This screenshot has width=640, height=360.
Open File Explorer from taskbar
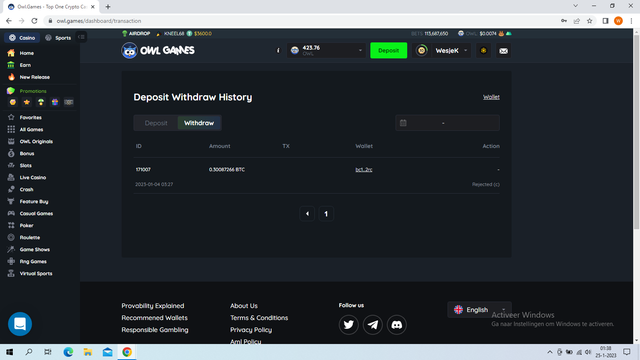[88, 352]
